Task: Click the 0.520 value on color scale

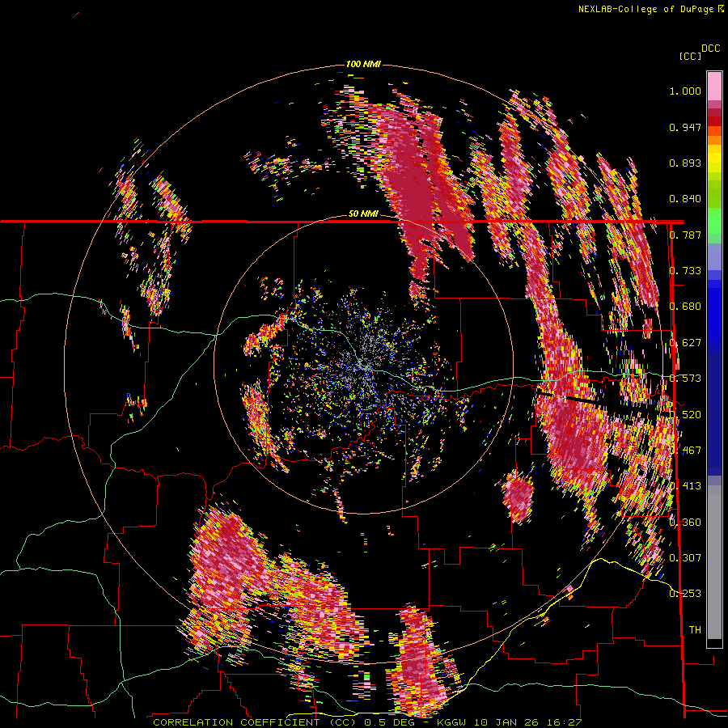Action: (x=685, y=415)
